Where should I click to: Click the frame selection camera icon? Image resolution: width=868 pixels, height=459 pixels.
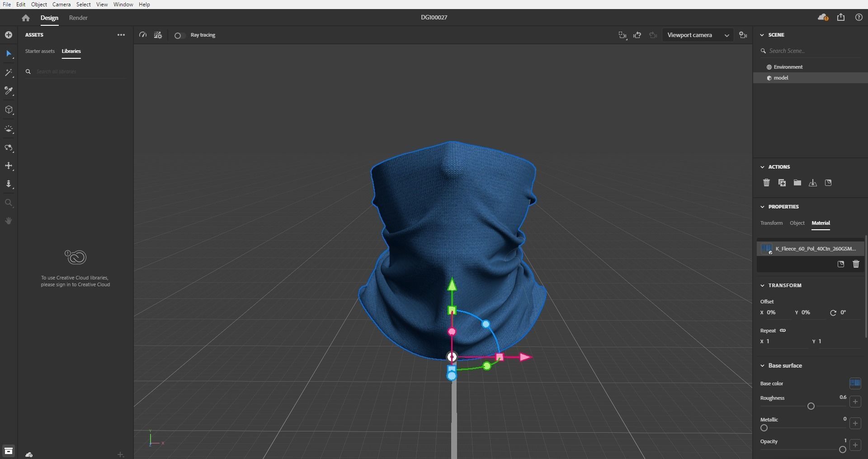pyautogui.click(x=623, y=35)
